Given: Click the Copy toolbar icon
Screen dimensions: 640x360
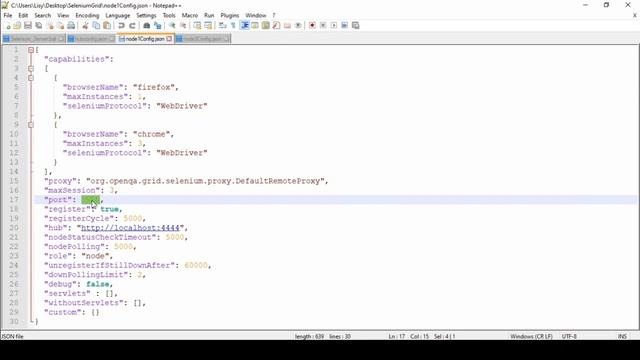Looking at the screenshot, I should [96, 25].
